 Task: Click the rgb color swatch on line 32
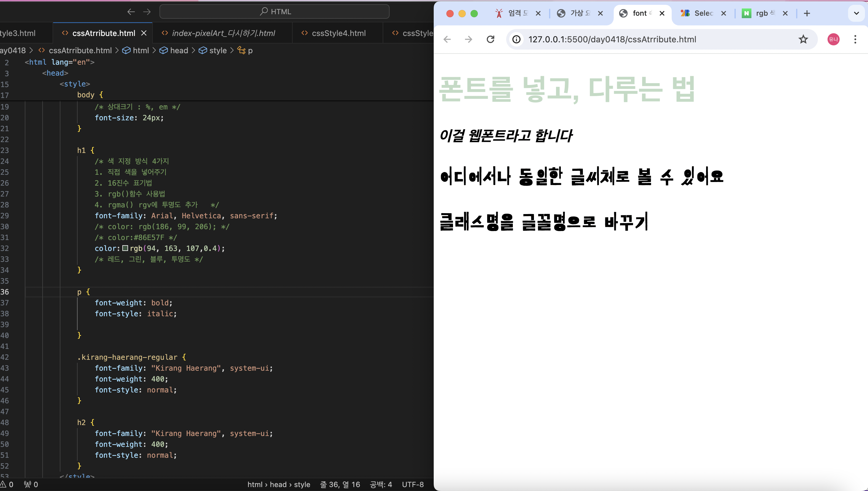[125, 248]
